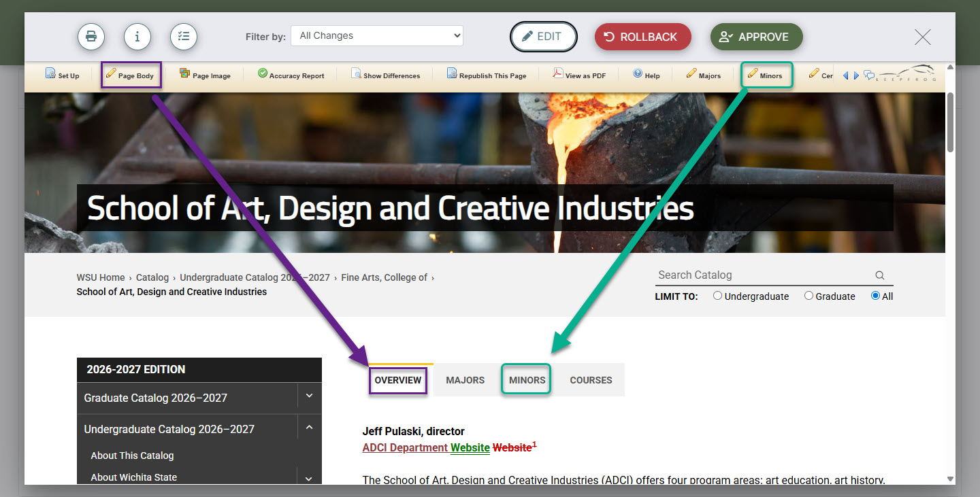Image resolution: width=980 pixels, height=497 pixels.
Task: Switch to the MINORS tab
Action: coord(527,380)
